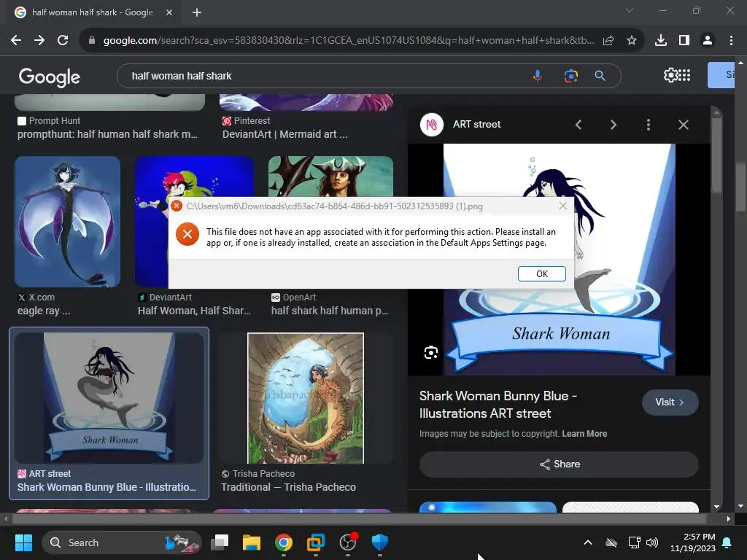Select the 'half woman half shark' tab
This screenshot has height=560, width=747.
(93, 12)
